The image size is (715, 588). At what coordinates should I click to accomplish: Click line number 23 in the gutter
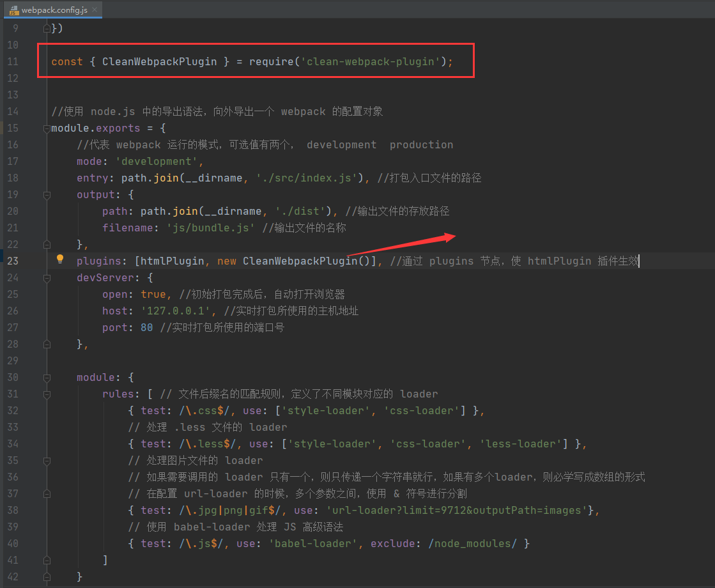[x=13, y=261]
